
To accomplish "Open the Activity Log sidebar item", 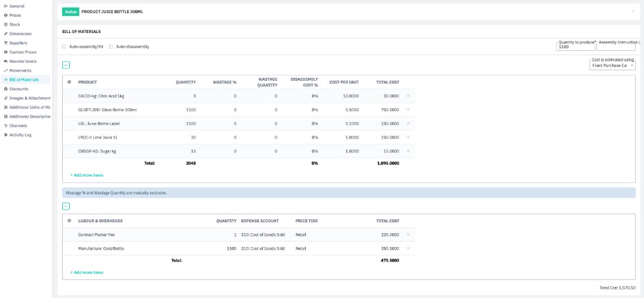I will point(21,135).
